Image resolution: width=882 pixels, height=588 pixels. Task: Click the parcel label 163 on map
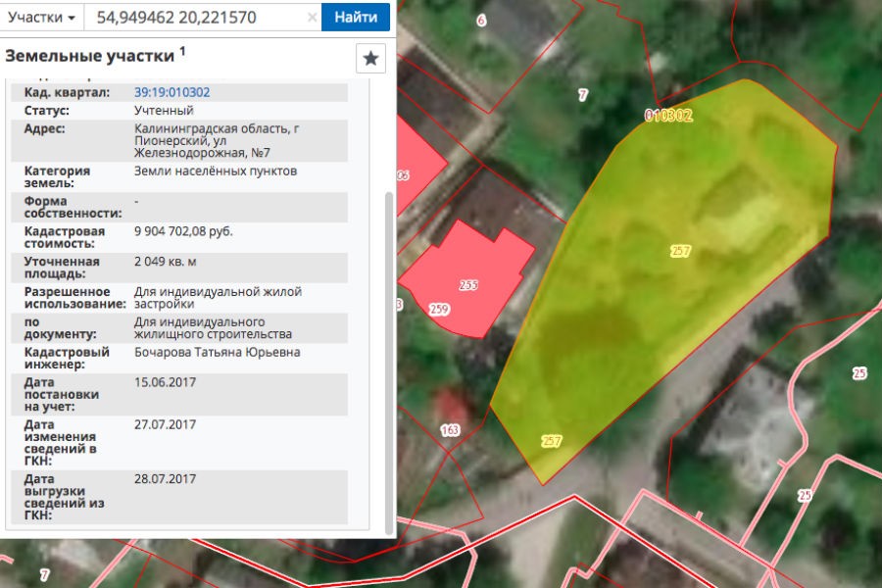pos(450,430)
